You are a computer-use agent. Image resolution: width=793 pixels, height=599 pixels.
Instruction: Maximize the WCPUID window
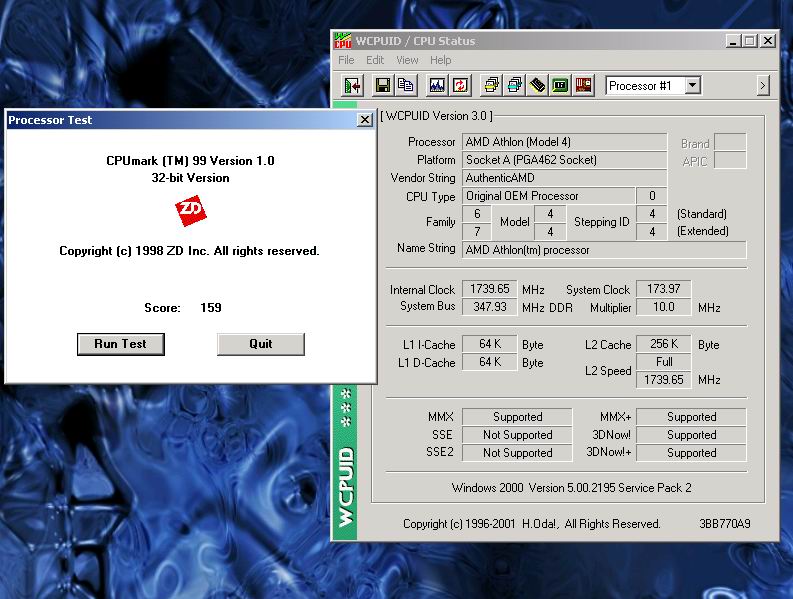click(750, 41)
